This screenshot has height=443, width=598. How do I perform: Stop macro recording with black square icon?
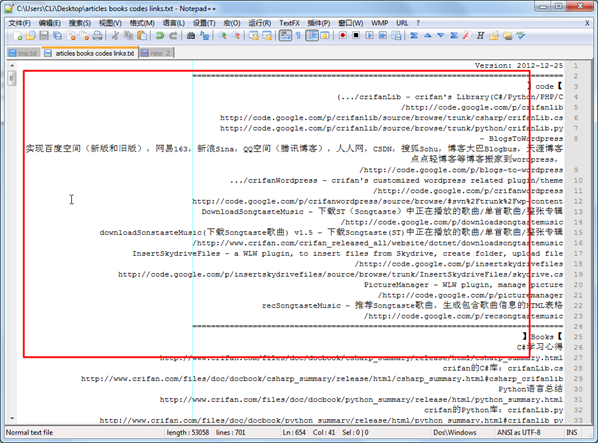click(356, 36)
